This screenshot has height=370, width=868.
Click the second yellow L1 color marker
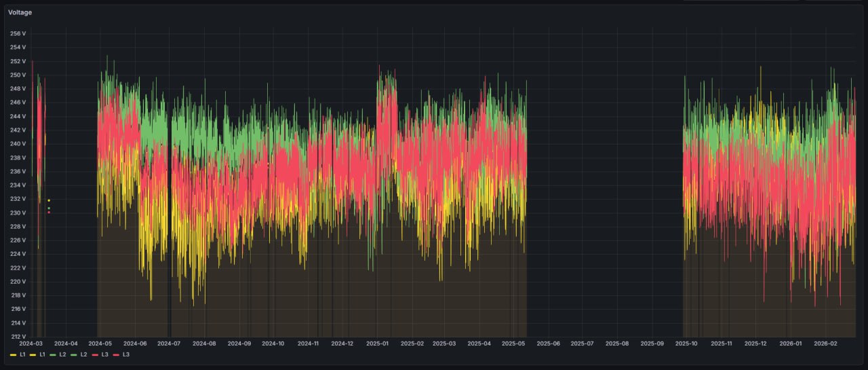tap(33, 354)
